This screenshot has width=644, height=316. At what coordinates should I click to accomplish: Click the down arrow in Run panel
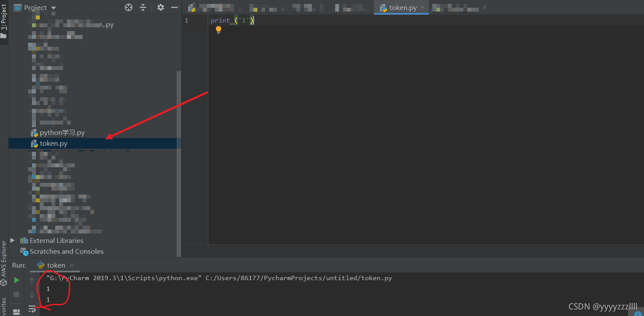[32, 294]
